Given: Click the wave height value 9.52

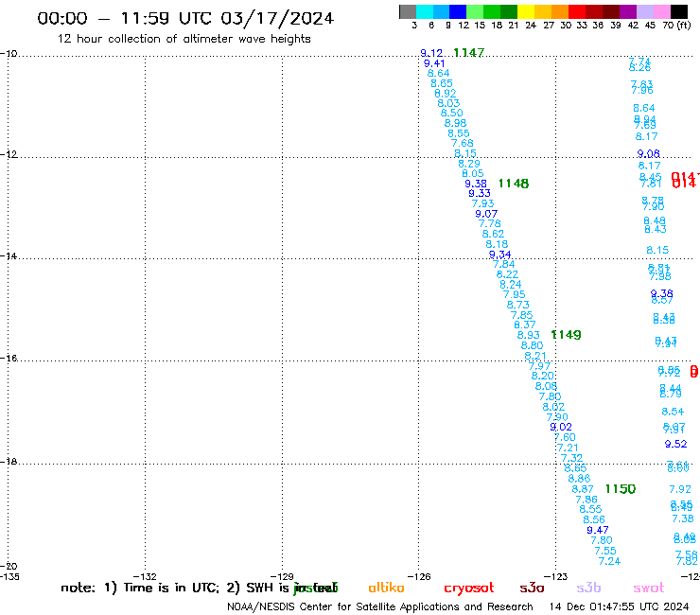Looking at the screenshot, I should click(676, 444).
